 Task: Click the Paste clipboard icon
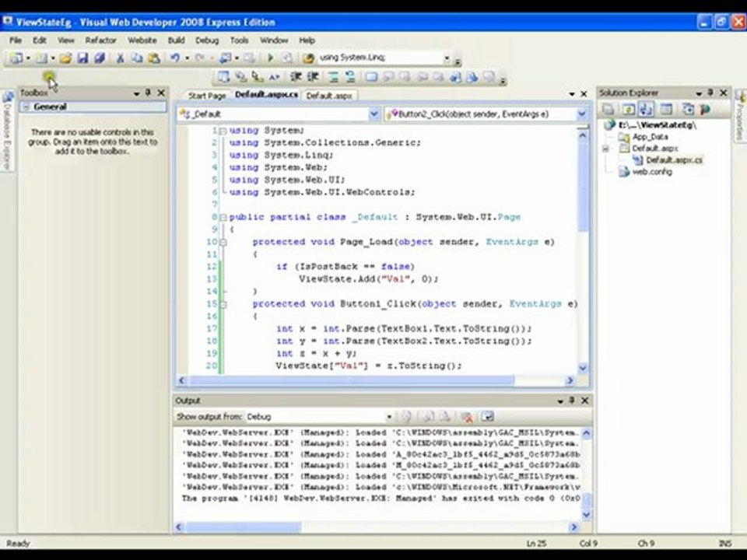click(154, 58)
